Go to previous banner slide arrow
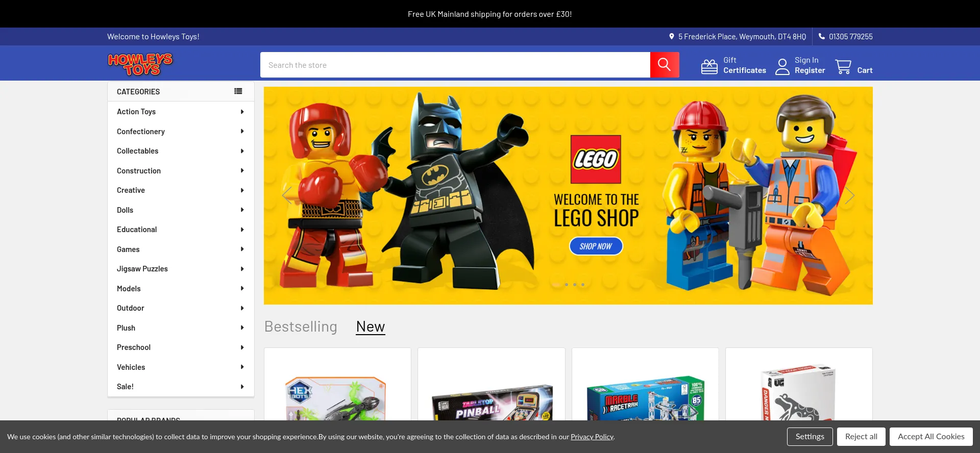Viewport: 980px width, 453px height. tap(287, 195)
